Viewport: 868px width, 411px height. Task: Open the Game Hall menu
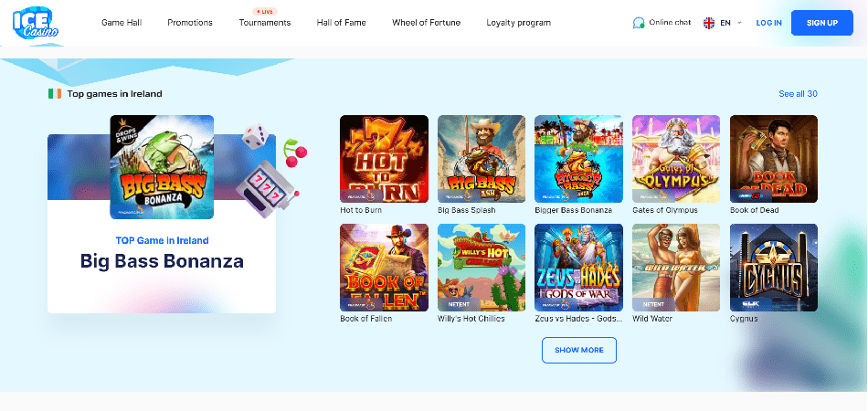[x=122, y=23]
